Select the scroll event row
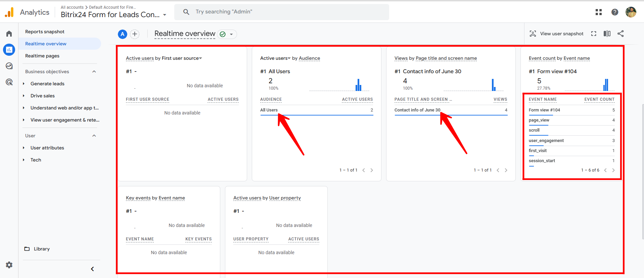The width and height of the screenshot is (644, 278). tap(572, 130)
